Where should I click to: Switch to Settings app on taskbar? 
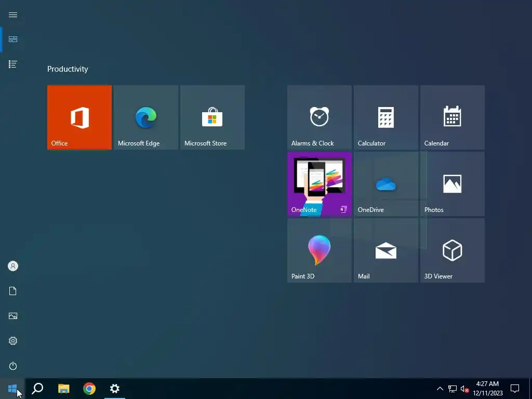pos(115,389)
